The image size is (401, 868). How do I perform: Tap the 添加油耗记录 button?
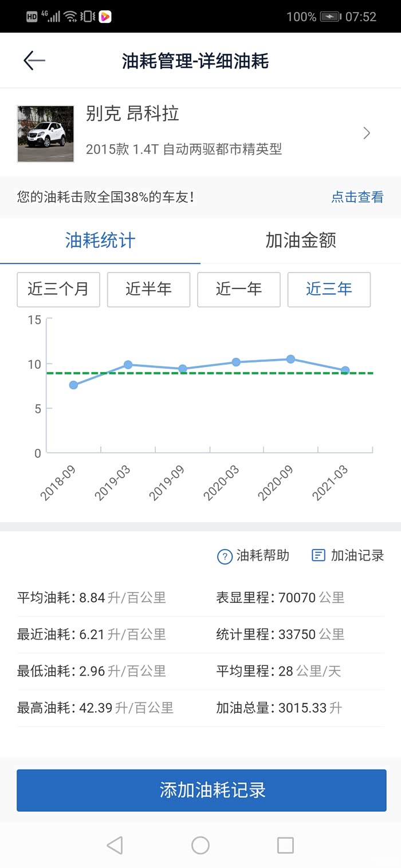click(201, 790)
